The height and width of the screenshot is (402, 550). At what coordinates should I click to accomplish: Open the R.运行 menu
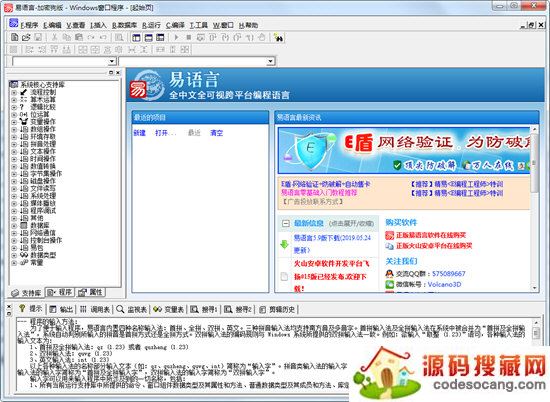tap(151, 25)
